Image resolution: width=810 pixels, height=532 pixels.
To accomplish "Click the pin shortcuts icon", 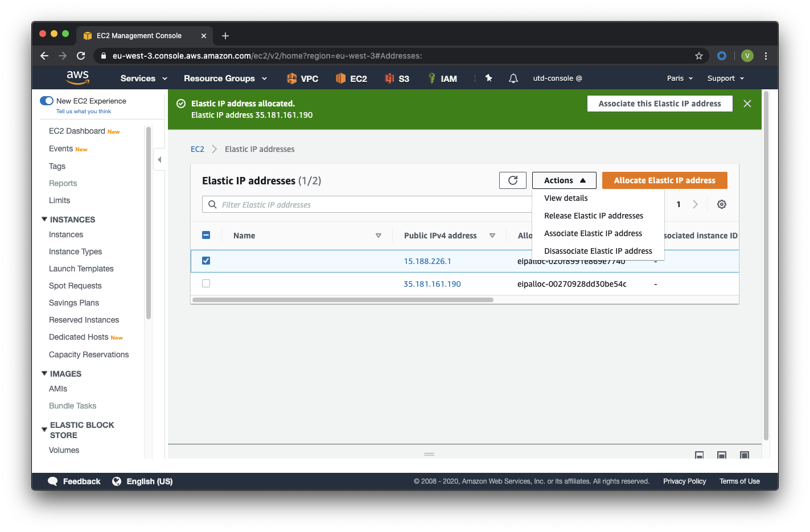I will coord(488,79).
